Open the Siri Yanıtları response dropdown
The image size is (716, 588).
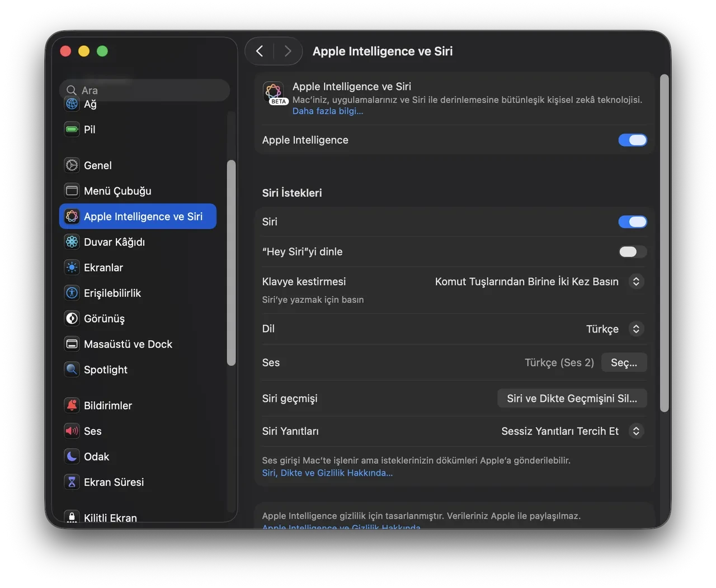(x=636, y=431)
